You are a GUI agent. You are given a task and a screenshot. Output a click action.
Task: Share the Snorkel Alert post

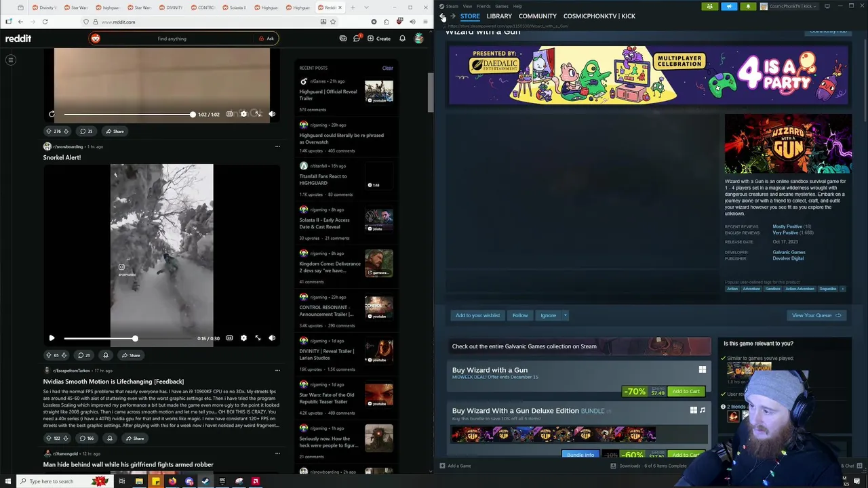pos(131,355)
